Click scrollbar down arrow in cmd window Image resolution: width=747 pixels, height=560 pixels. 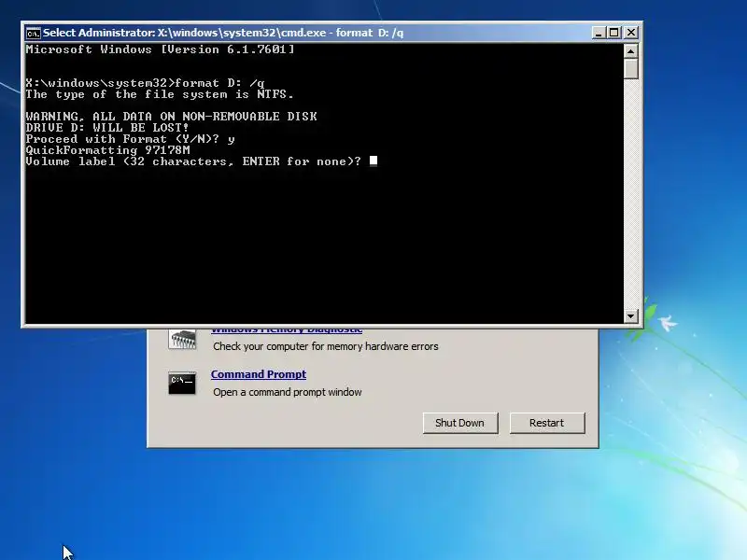click(631, 315)
